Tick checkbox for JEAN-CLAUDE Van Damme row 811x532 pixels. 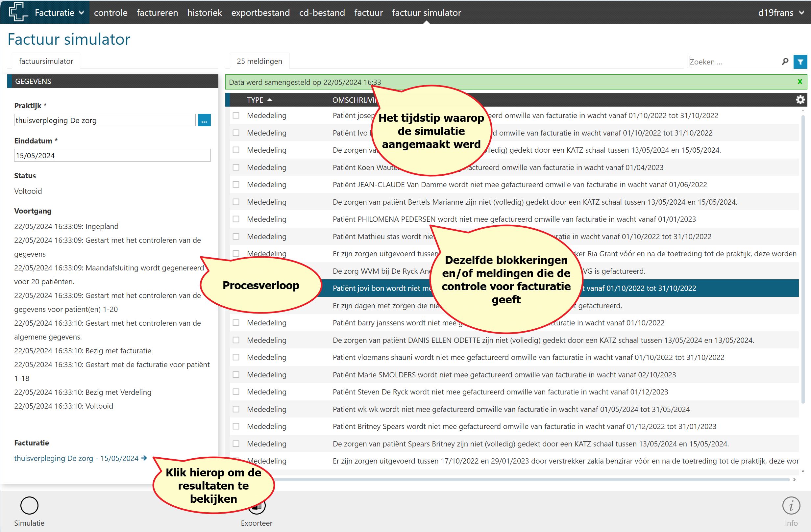(236, 185)
